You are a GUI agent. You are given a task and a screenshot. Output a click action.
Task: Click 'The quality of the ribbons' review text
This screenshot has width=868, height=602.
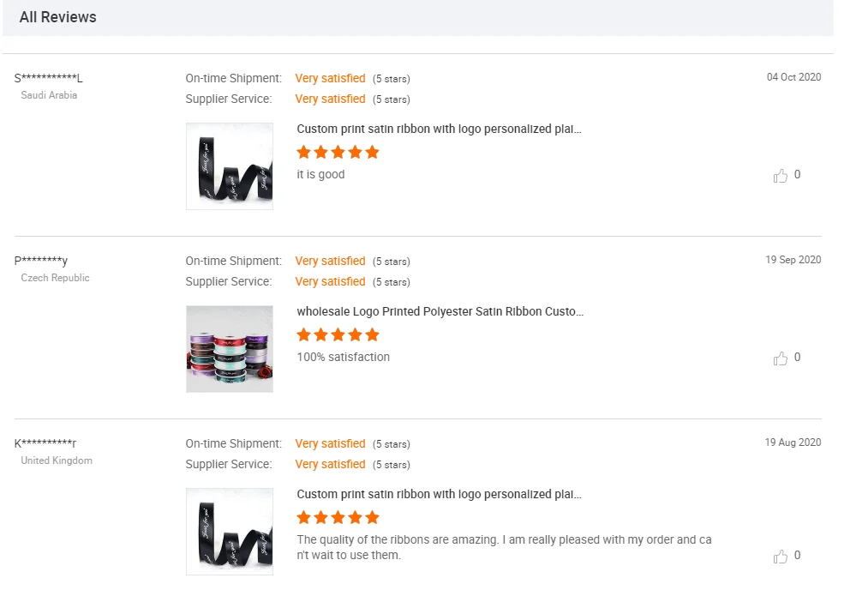tap(504, 547)
